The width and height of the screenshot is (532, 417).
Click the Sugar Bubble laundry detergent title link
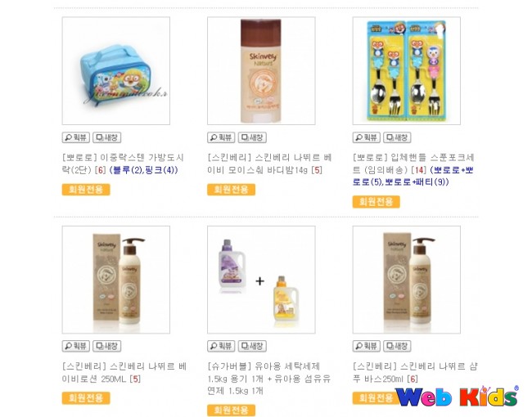268,379
